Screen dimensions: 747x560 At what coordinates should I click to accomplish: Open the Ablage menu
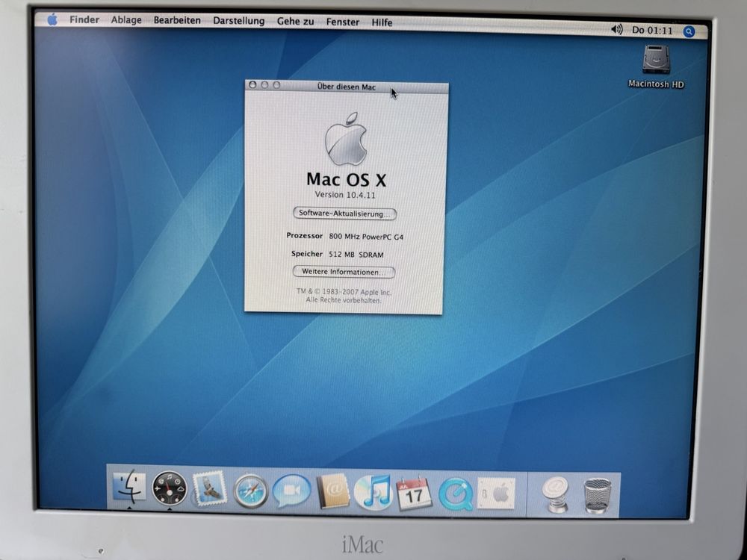(126, 20)
